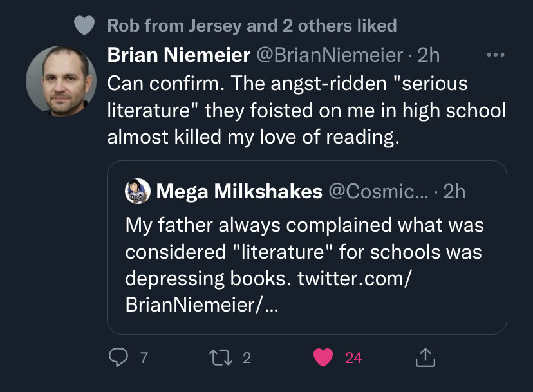Open the quoted tweet's text about depressing books
533x392 pixels.
pos(304,239)
